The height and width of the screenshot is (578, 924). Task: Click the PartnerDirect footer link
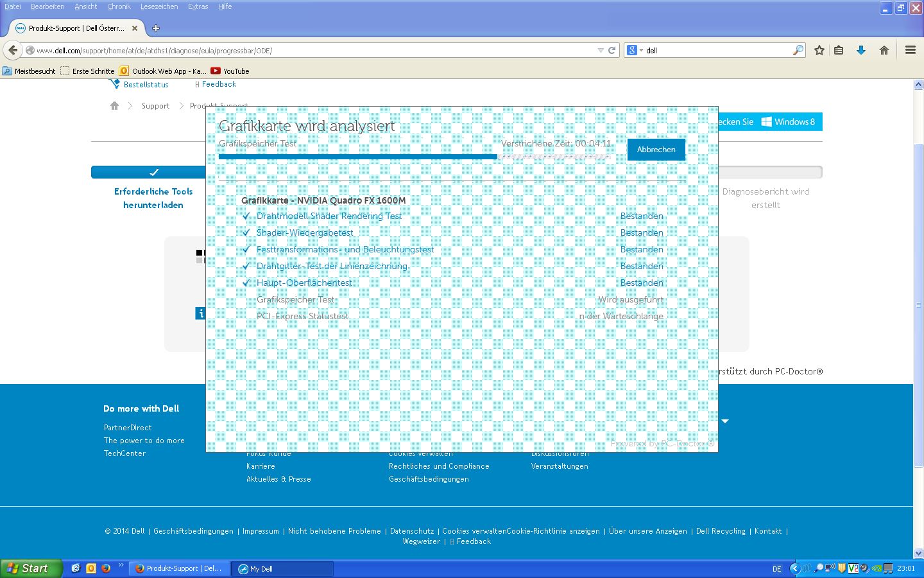[x=128, y=428]
